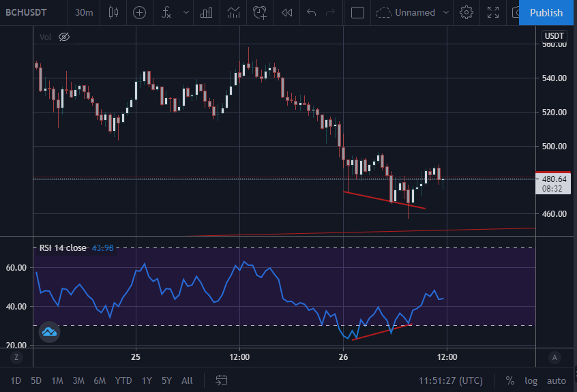The image size is (577, 392).
Task: Open the BCHUSDT symbol search
Action: (x=26, y=12)
